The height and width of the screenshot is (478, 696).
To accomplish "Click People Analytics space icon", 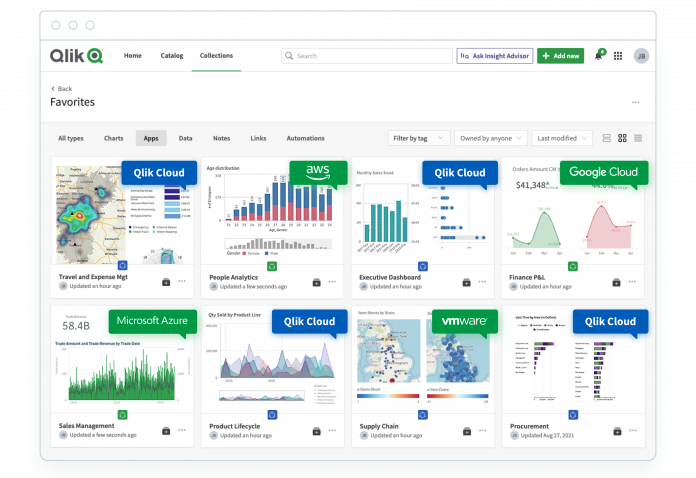I will click(316, 282).
